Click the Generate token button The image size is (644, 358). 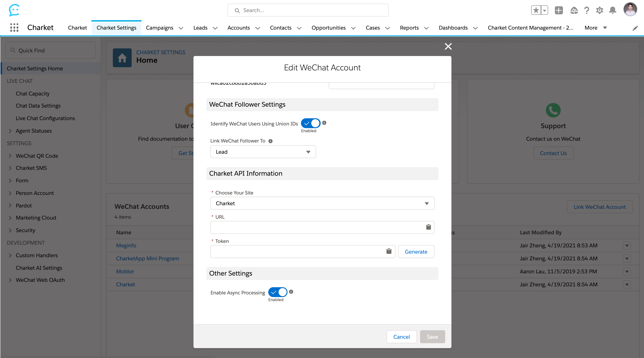pyautogui.click(x=416, y=252)
